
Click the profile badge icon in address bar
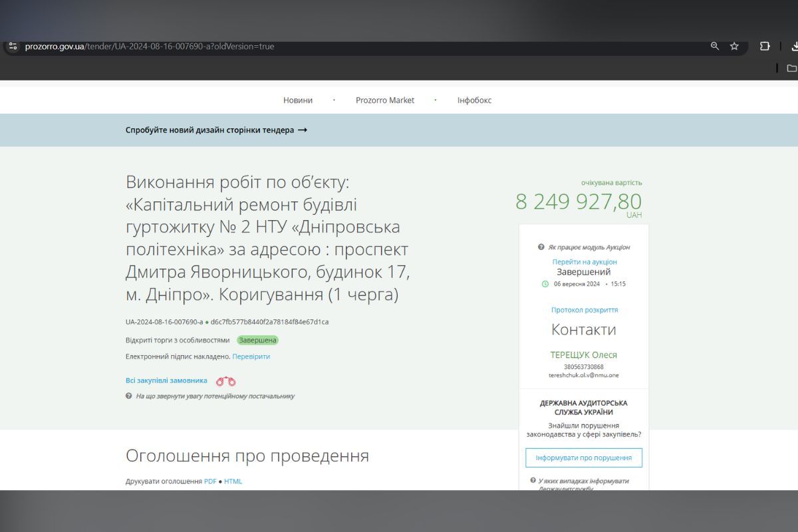[x=13, y=47]
